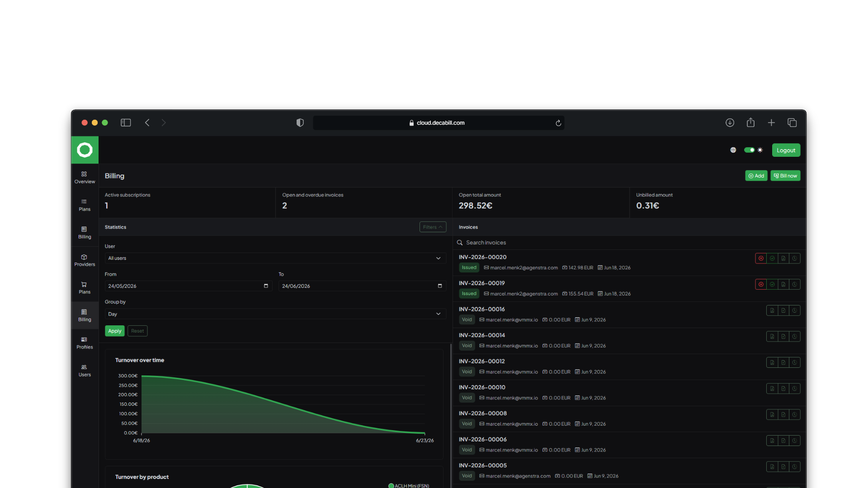Click the Safari address bar

tap(439, 123)
